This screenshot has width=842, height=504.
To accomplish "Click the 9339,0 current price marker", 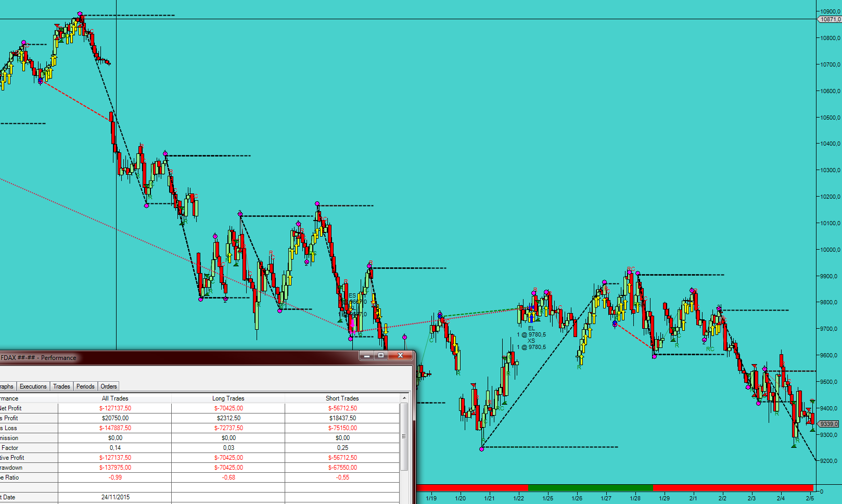I will (x=829, y=424).
